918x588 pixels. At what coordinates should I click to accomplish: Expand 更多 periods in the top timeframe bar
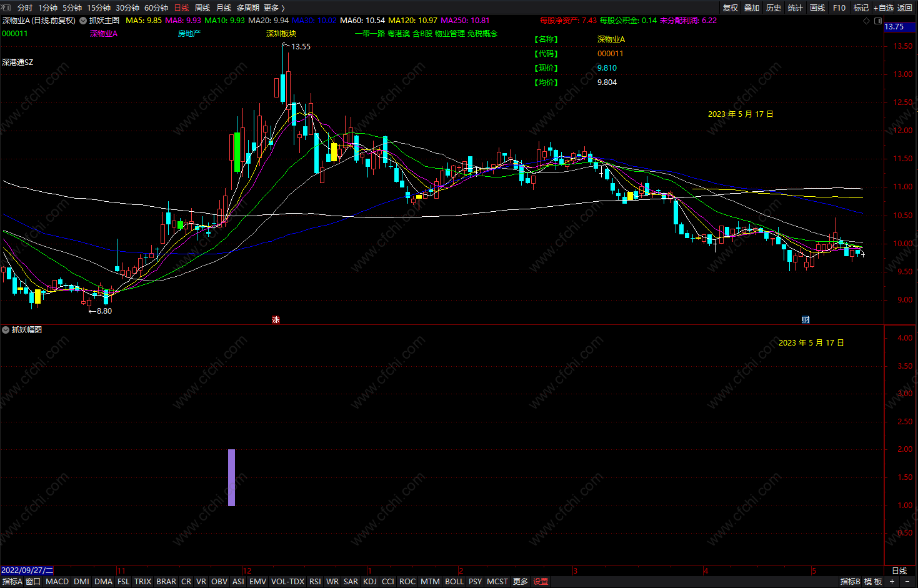tap(274, 7)
